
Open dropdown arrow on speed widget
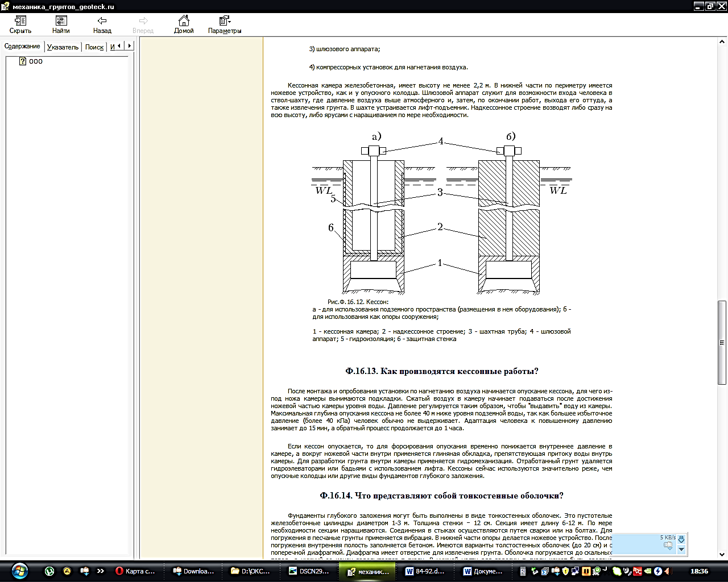681,550
